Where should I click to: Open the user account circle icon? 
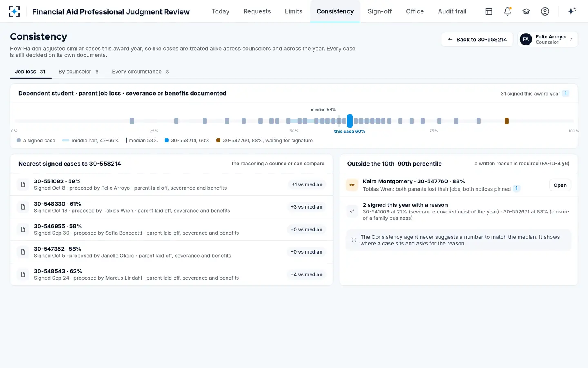coord(545,11)
